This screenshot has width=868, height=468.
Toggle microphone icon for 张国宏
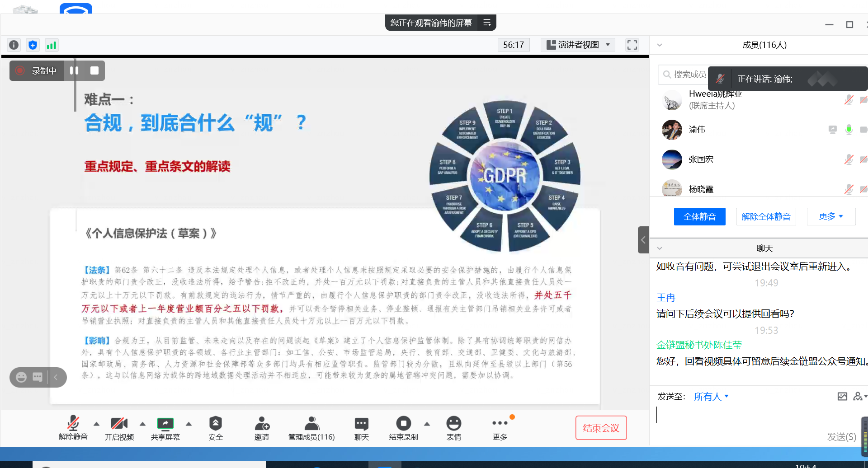point(849,159)
